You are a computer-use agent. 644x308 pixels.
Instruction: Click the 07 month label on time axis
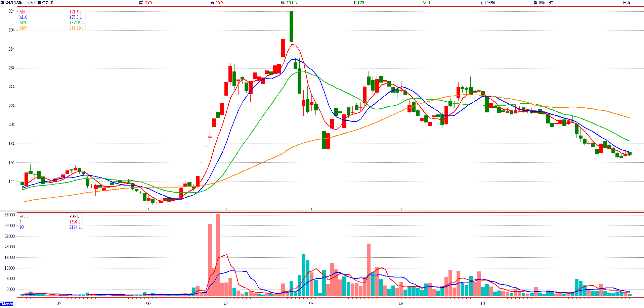click(226, 303)
